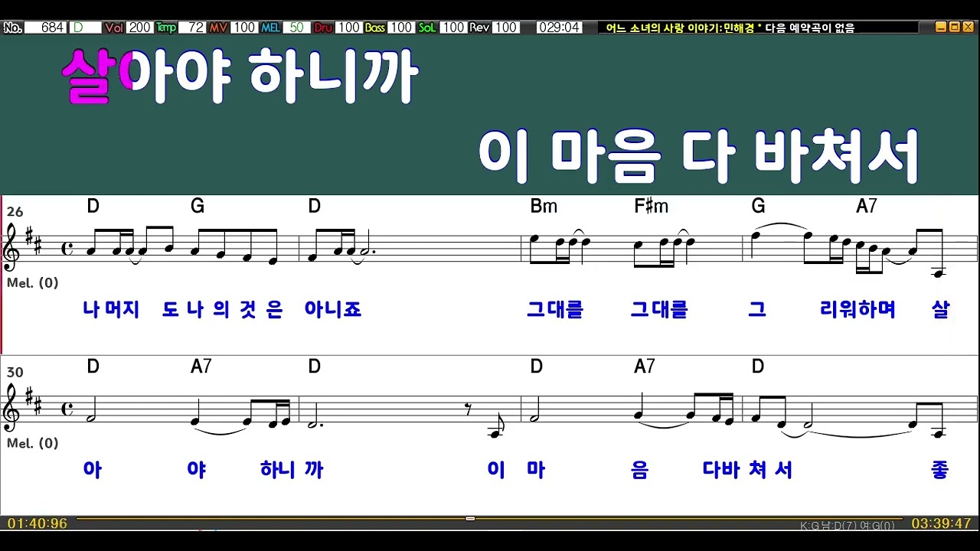The image size is (980, 551).
Task: Change the SoL value 100
Action: point(453,28)
